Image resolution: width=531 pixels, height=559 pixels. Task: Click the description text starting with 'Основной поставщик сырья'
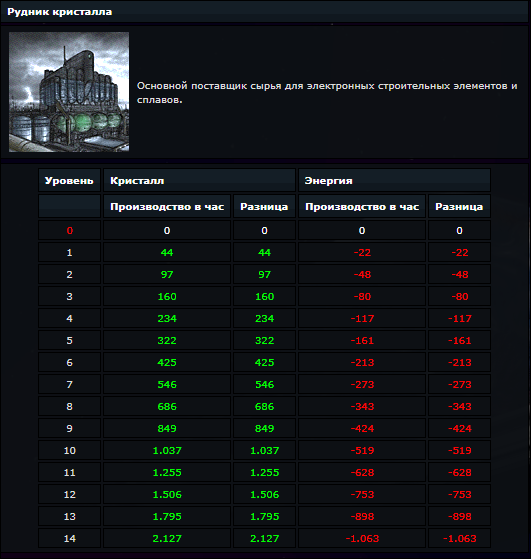click(x=327, y=93)
